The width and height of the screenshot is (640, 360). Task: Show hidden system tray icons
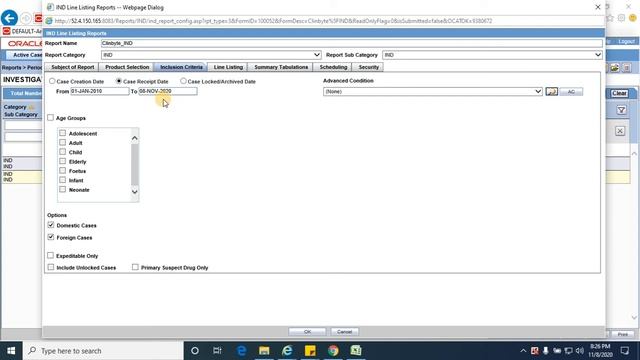[x=523, y=351]
